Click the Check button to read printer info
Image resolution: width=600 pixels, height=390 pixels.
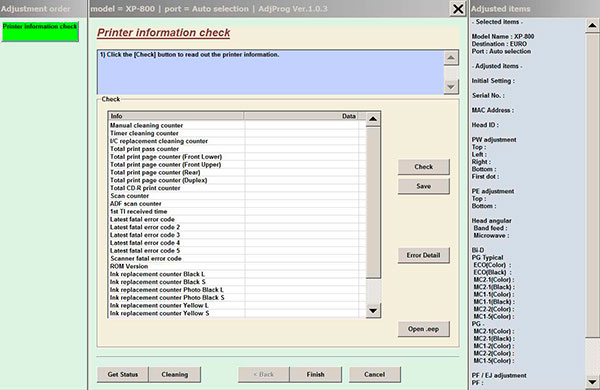[x=424, y=167]
